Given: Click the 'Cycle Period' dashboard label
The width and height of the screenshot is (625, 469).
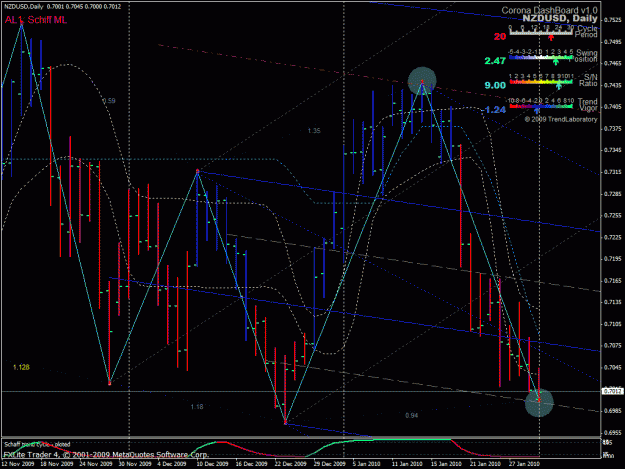Looking at the screenshot, I should (x=586, y=31).
